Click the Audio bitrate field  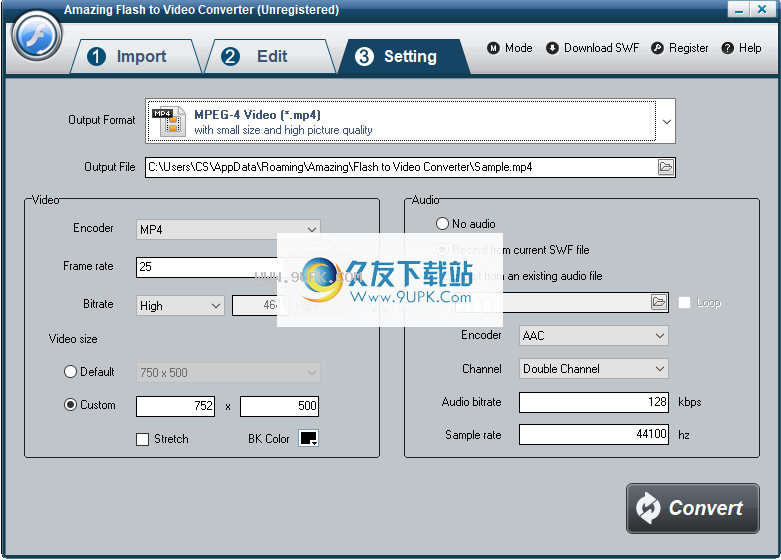coord(594,402)
